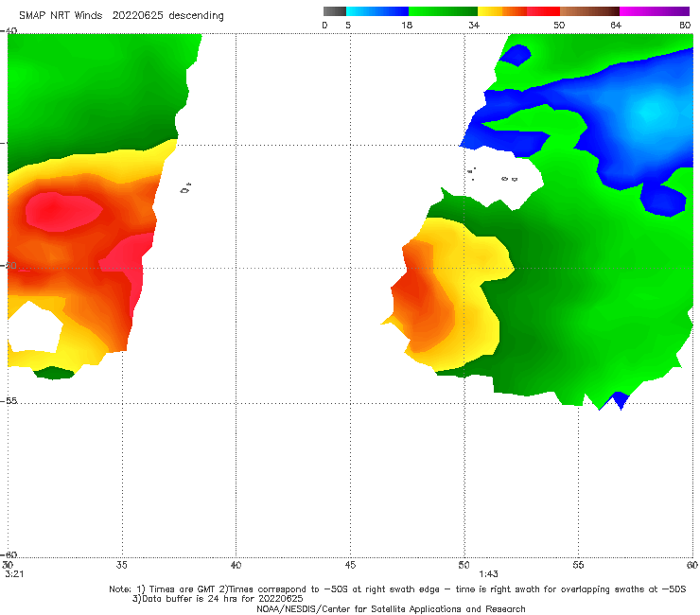Screen dimensions: 700x615
Task: Click the yellow-orange segment of the color bar
Action: (502, 11)
